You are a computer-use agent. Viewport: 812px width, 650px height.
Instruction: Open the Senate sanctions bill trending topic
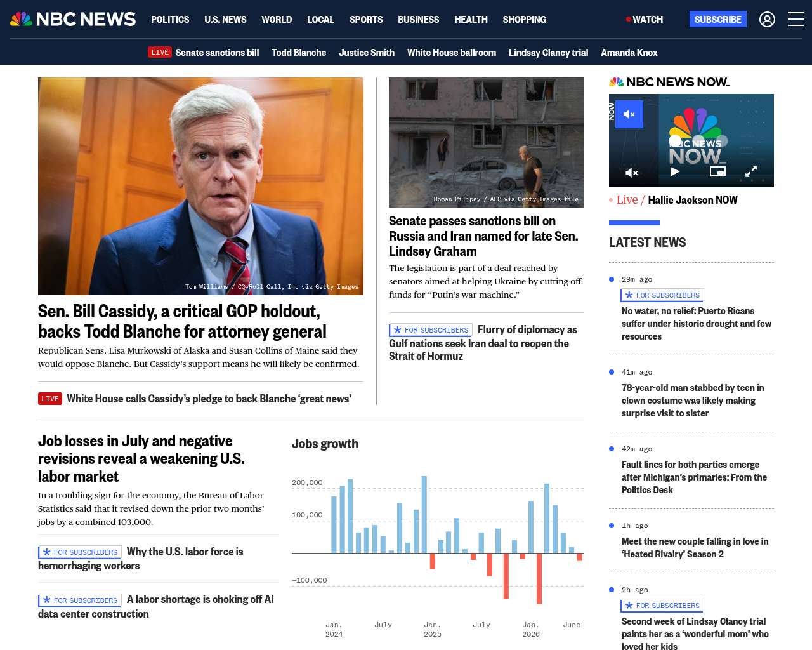pos(217,53)
